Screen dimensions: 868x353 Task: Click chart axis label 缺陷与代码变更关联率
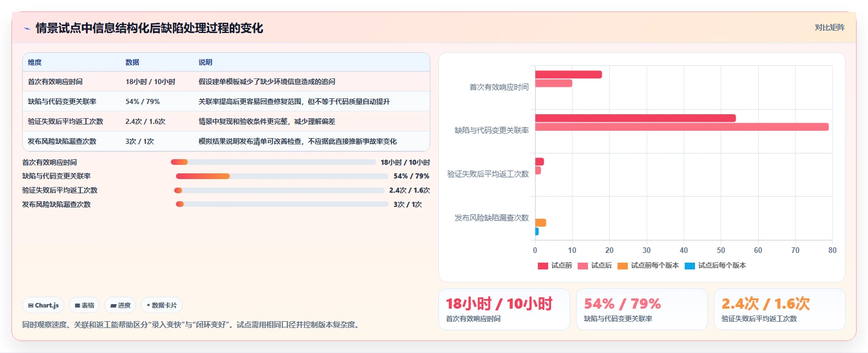(x=492, y=130)
